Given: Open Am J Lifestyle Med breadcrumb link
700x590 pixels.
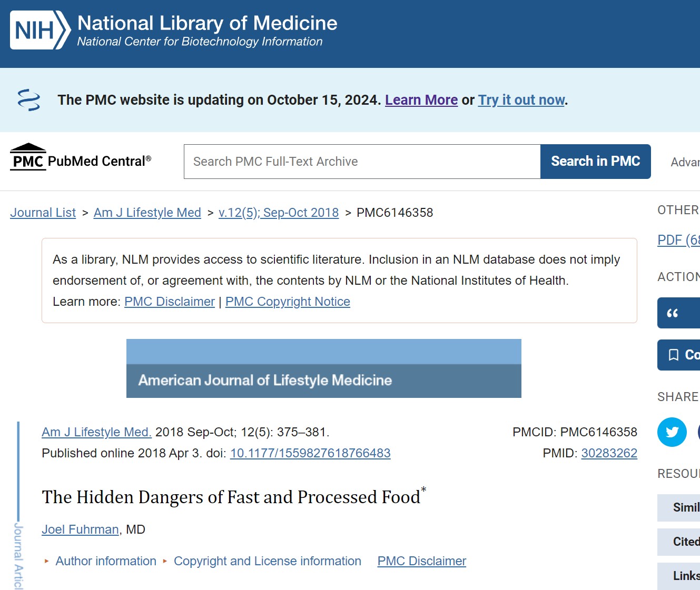Looking at the screenshot, I should pos(147,213).
